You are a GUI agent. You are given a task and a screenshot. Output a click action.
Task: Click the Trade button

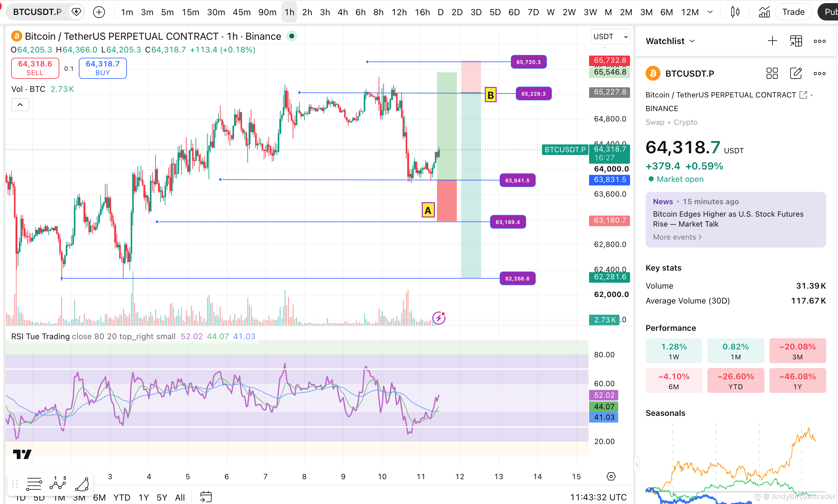[x=793, y=12]
